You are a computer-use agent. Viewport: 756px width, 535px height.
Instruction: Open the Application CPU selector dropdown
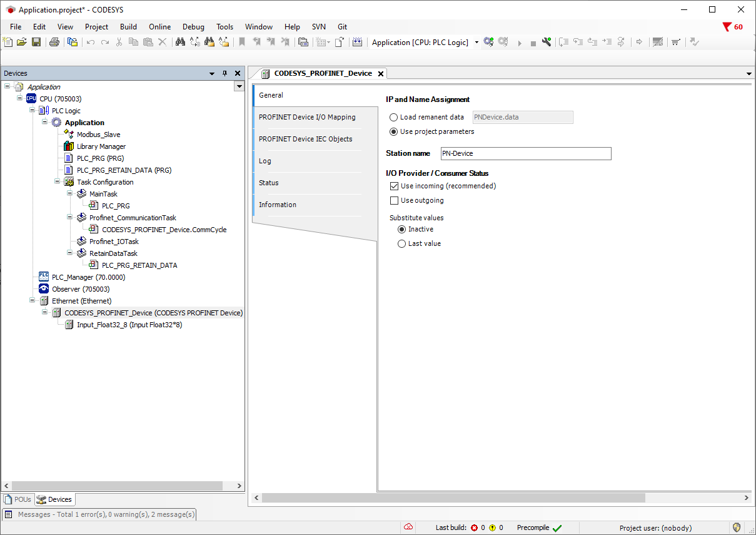[476, 43]
